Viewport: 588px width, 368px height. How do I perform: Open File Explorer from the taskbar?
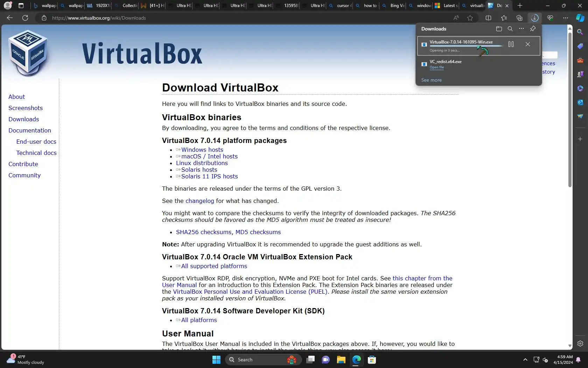click(x=341, y=360)
